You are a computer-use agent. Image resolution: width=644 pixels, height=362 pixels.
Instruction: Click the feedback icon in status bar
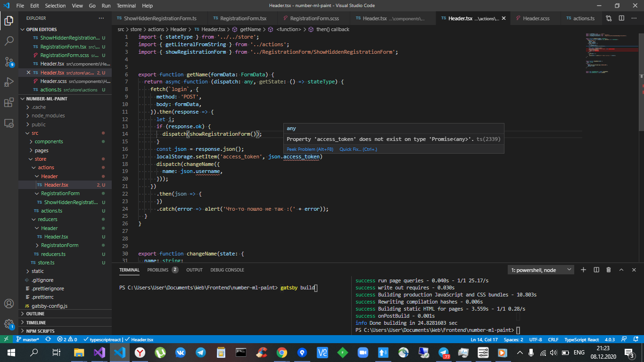click(623, 339)
